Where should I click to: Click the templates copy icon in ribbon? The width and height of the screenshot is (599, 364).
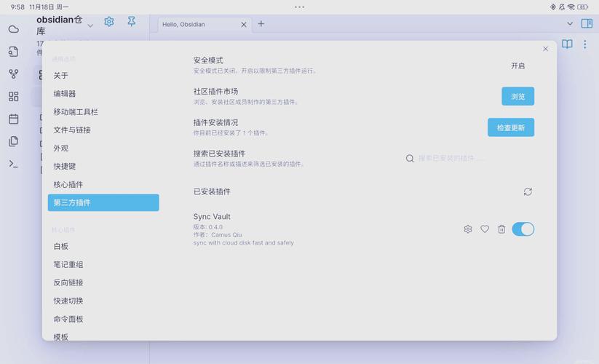click(x=13, y=141)
